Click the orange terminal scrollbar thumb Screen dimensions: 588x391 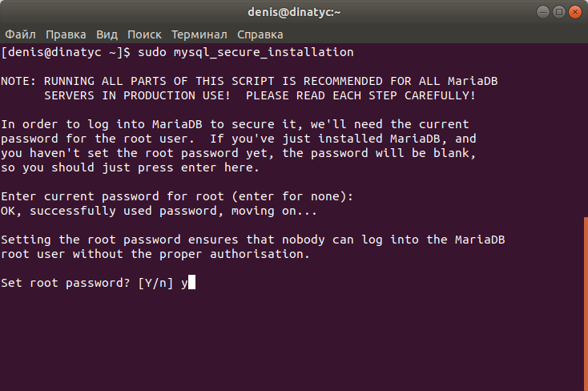point(586,304)
